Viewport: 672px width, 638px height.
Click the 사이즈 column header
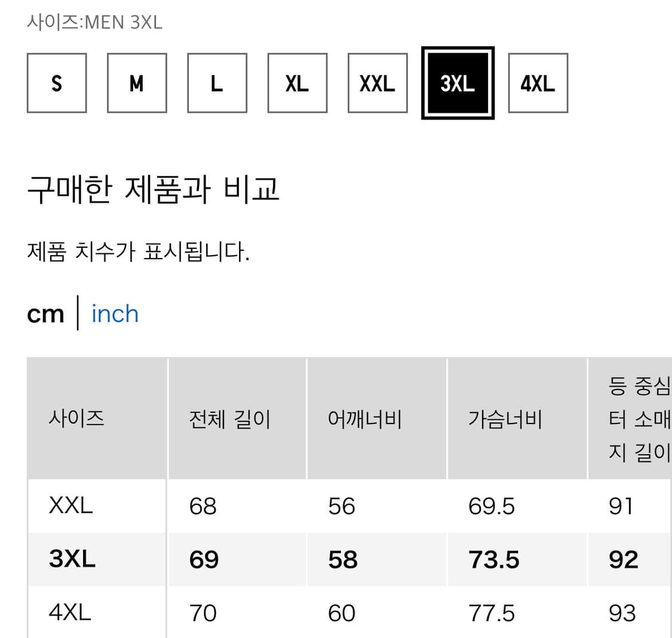coord(76,418)
